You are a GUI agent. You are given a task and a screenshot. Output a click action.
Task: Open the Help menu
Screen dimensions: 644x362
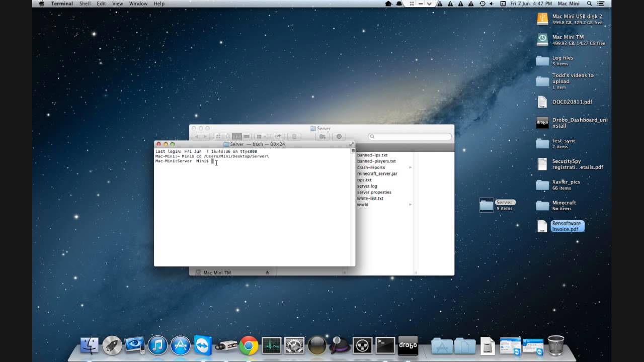click(x=159, y=4)
